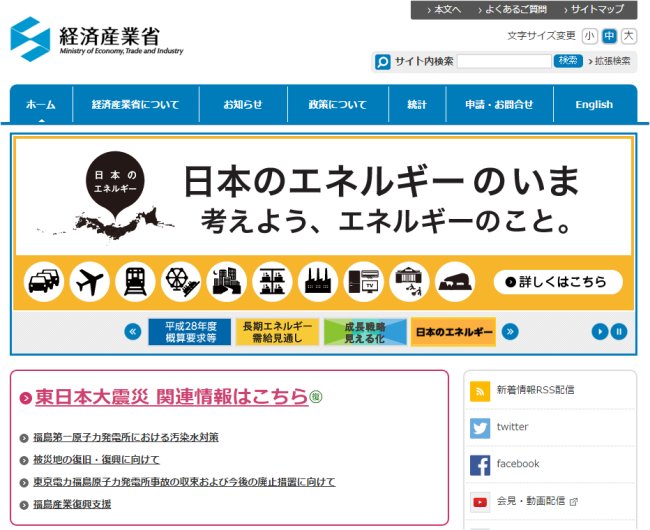This screenshot has height=530, width=650.
Task: Click the factory icon in the energy banner
Action: click(x=318, y=282)
